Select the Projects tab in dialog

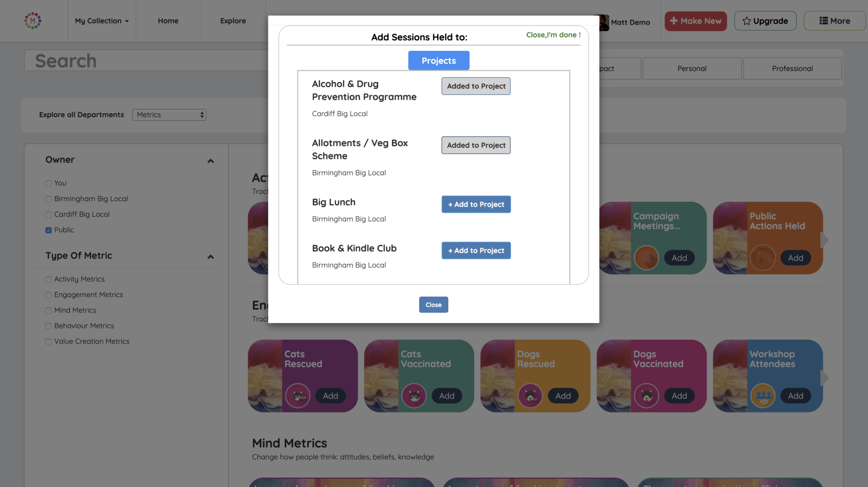tap(439, 61)
